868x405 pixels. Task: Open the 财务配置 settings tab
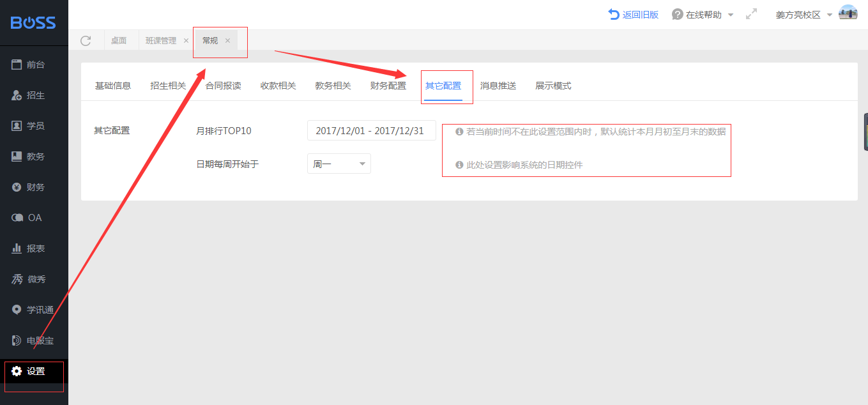[388, 86]
